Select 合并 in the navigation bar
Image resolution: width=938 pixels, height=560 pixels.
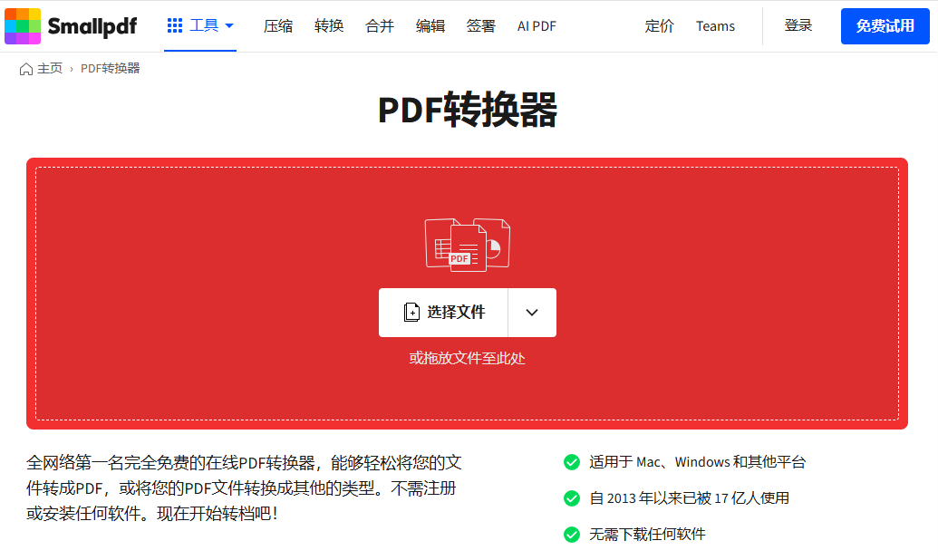380,26
